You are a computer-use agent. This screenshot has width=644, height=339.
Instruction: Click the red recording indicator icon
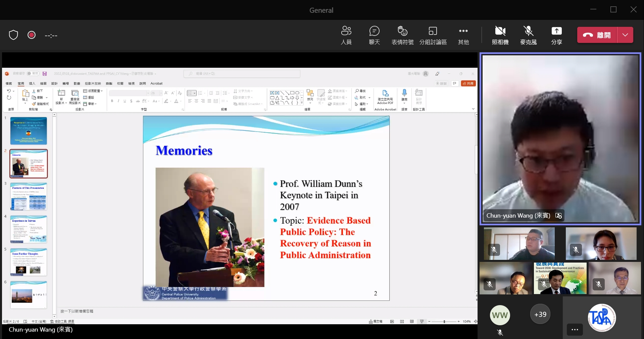(x=32, y=35)
